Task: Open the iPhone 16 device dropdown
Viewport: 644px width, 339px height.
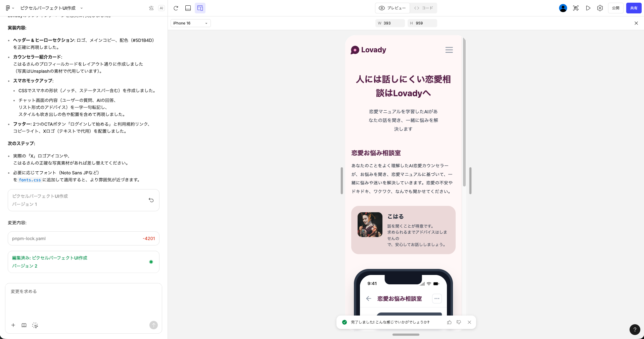Action: [190, 23]
